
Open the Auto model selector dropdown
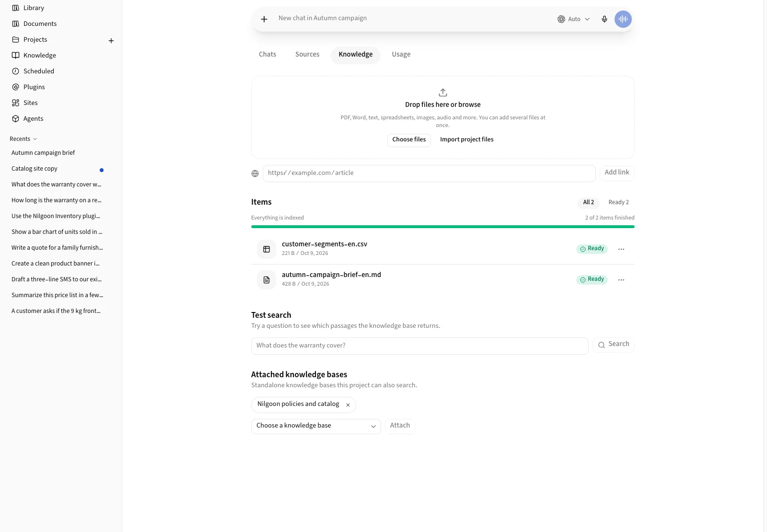click(574, 19)
